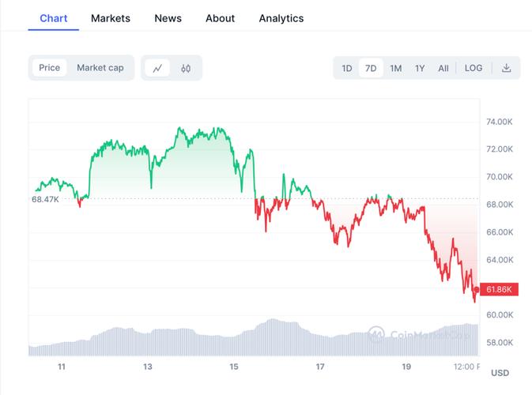Select the 1M time range
The width and height of the screenshot is (532, 395).
pyautogui.click(x=395, y=68)
